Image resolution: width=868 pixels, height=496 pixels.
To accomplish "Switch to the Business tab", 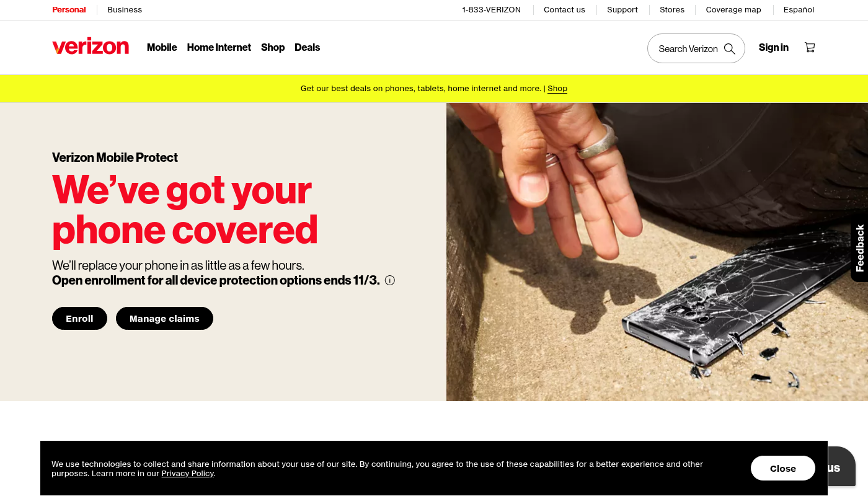I will (x=125, y=10).
